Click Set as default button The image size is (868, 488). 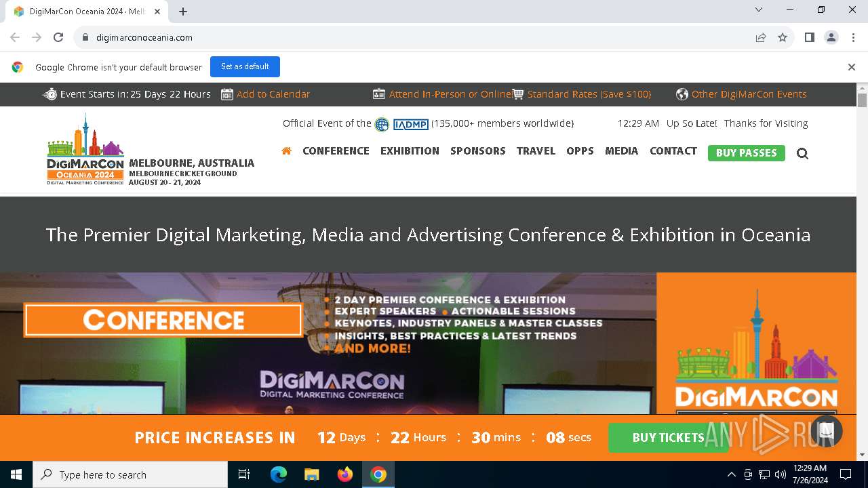tap(245, 66)
